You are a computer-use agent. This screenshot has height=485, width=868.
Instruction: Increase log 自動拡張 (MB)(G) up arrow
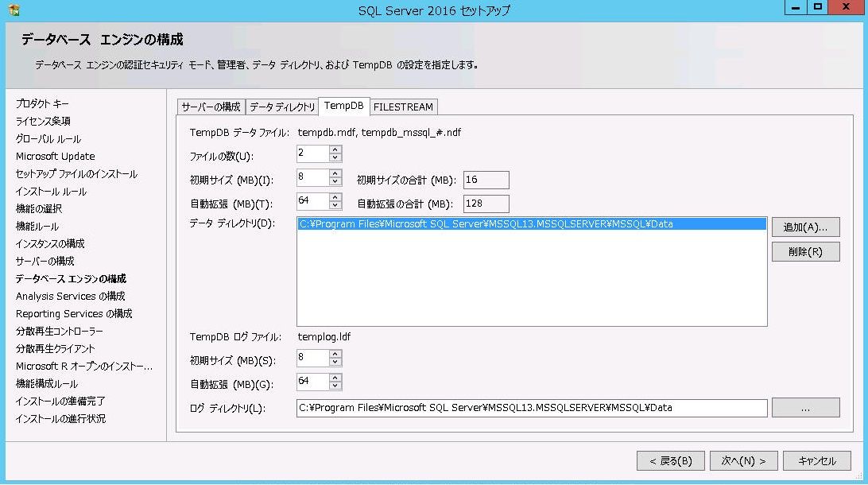(x=335, y=378)
